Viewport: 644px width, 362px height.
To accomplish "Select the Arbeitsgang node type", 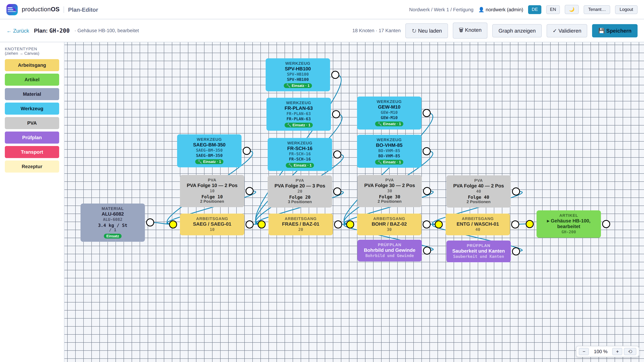I will pyautogui.click(x=32, y=65).
